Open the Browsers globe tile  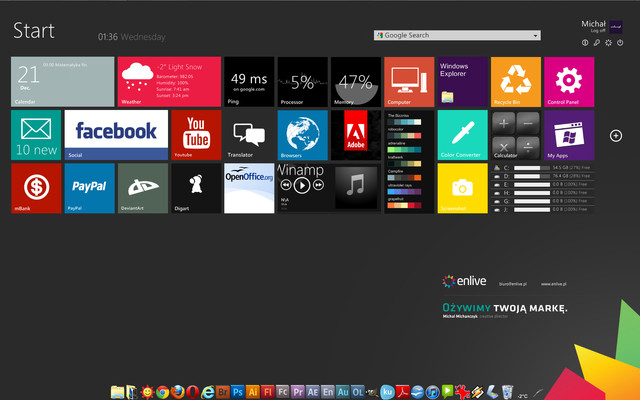(x=302, y=135)
